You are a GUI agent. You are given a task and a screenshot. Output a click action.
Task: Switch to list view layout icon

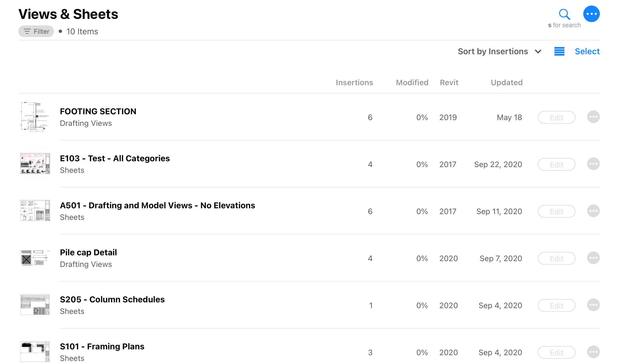tap(559, 51)
